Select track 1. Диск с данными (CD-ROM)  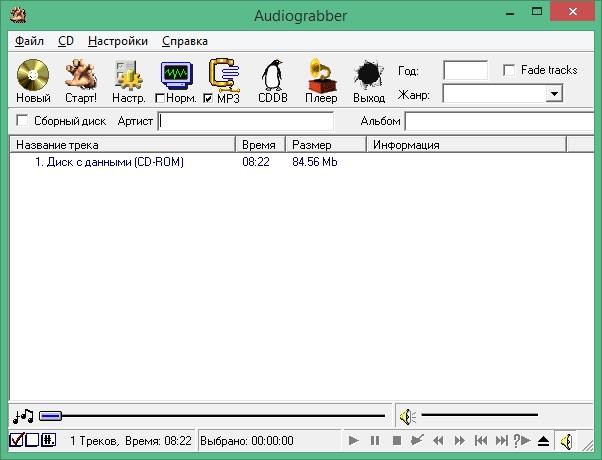pos(109,162)
